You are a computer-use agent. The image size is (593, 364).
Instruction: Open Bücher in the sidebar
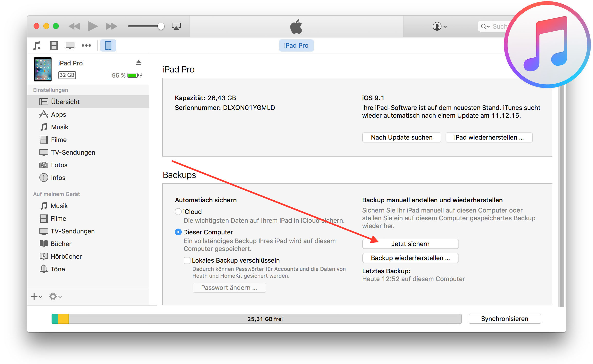[x=88, y=244]
